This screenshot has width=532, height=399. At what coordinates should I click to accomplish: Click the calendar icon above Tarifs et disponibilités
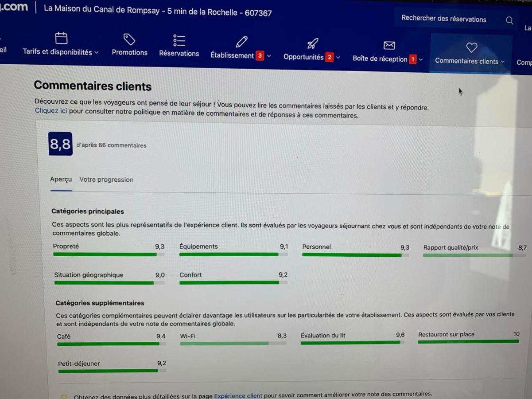(61, 39)
